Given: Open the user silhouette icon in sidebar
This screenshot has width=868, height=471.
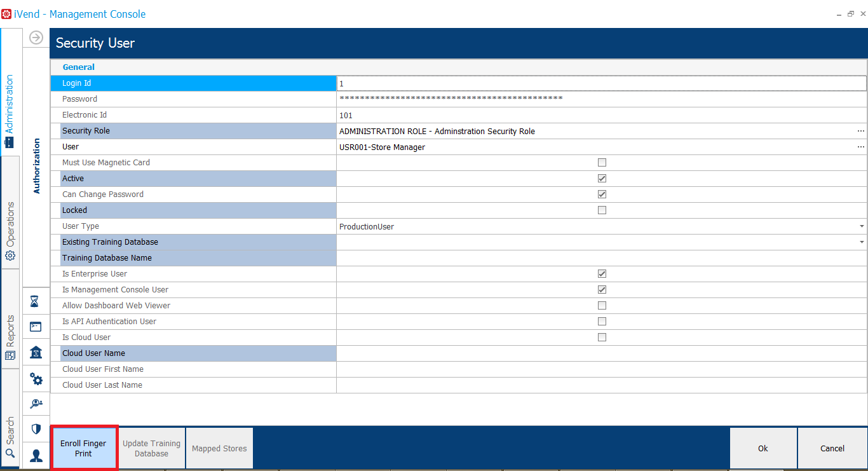Looking at the screenshot, I should pos(36,455).
